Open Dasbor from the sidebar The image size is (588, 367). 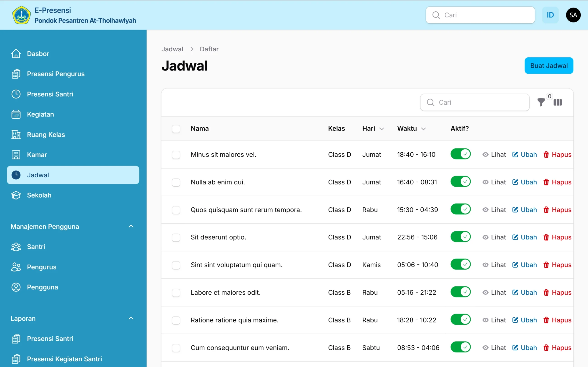click(x=37, y=53)
